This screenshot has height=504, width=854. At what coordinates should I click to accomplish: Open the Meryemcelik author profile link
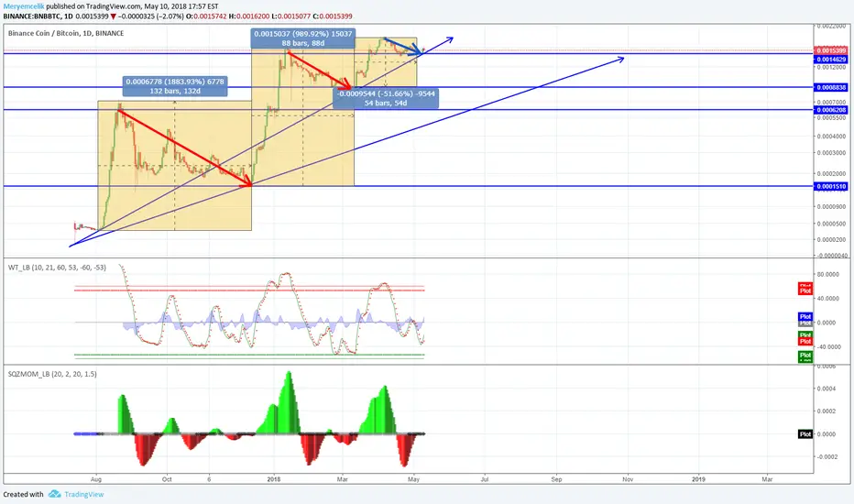[x=24, y=6]
